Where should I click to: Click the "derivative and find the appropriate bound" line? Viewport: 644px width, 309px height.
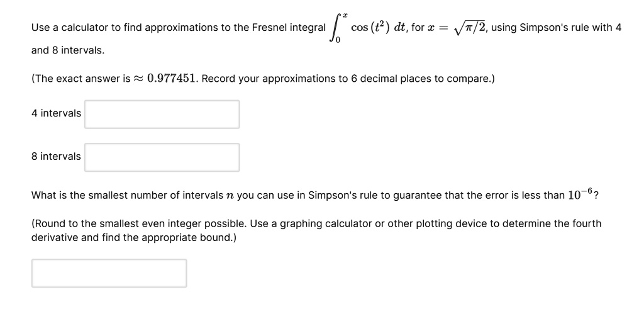pyautogui.click(x=133, y=238)
